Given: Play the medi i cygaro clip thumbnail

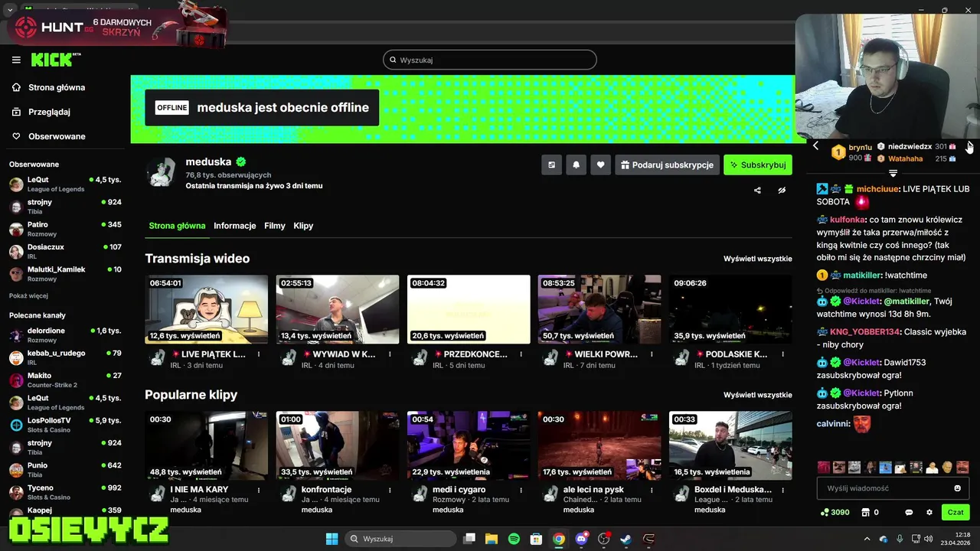Looking at the screenshot, I should (469, 445).
